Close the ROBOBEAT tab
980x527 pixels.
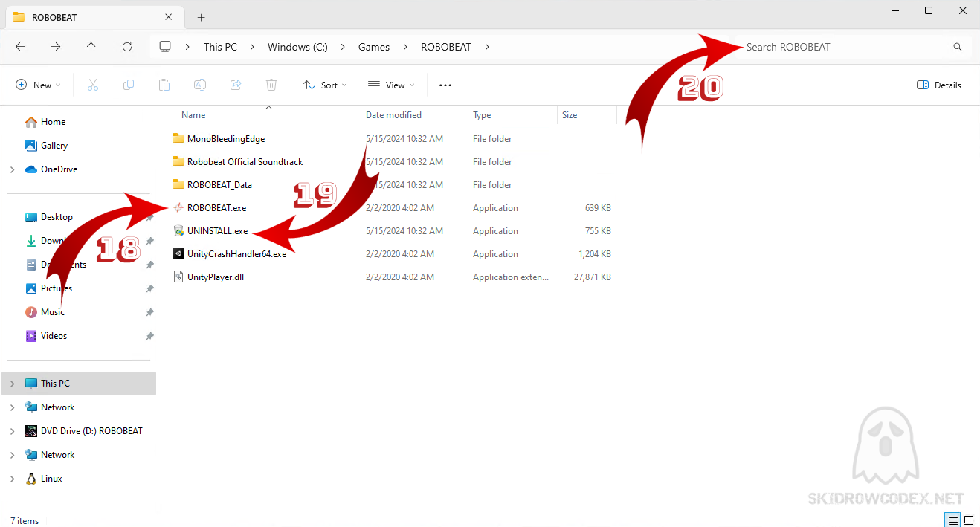pos(169,17)
